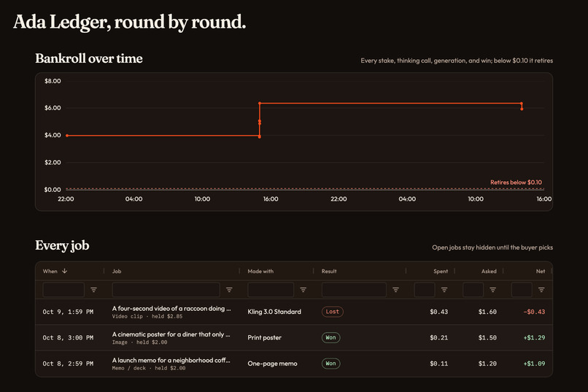This screenshot has height=392, width=588.
Task: Click the $1.60 asked value
Action: 487,312
